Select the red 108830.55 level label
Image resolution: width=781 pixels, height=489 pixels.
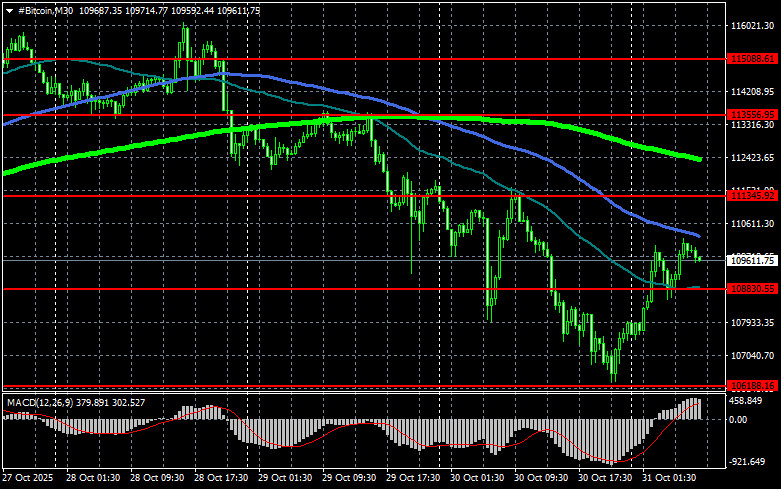click(752, 289)
